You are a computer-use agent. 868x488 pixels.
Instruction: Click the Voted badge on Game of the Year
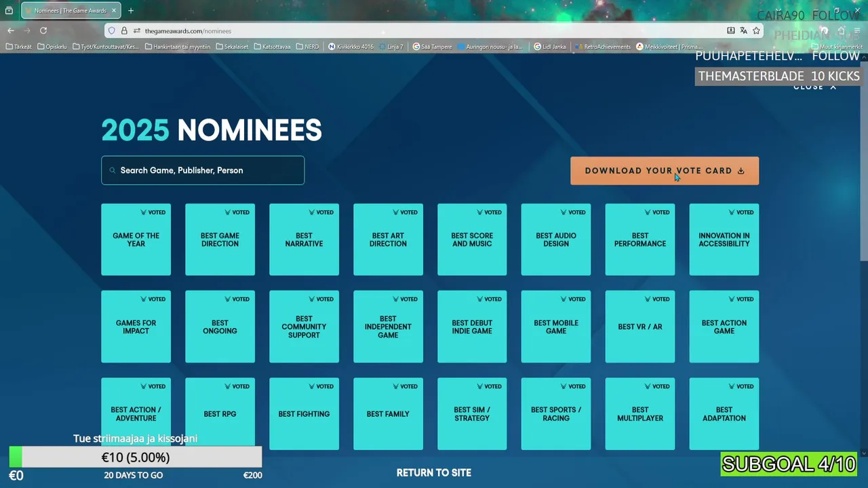[x=153, y=212]
